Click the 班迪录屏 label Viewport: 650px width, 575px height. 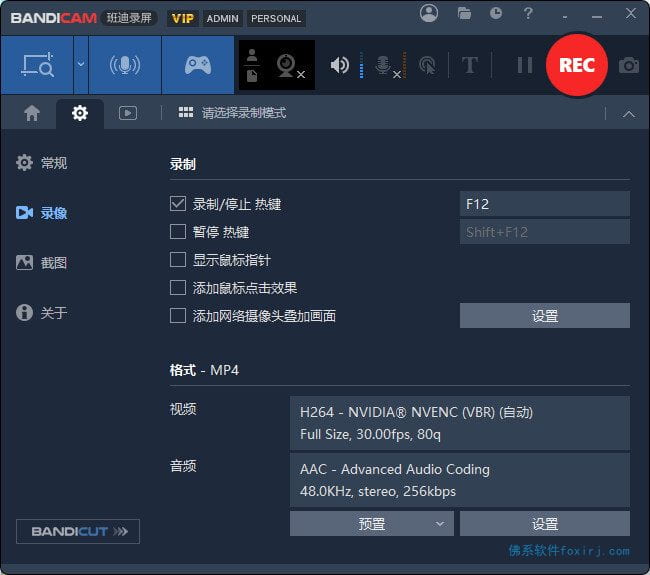pyautogui.click(x=129, y=18)
